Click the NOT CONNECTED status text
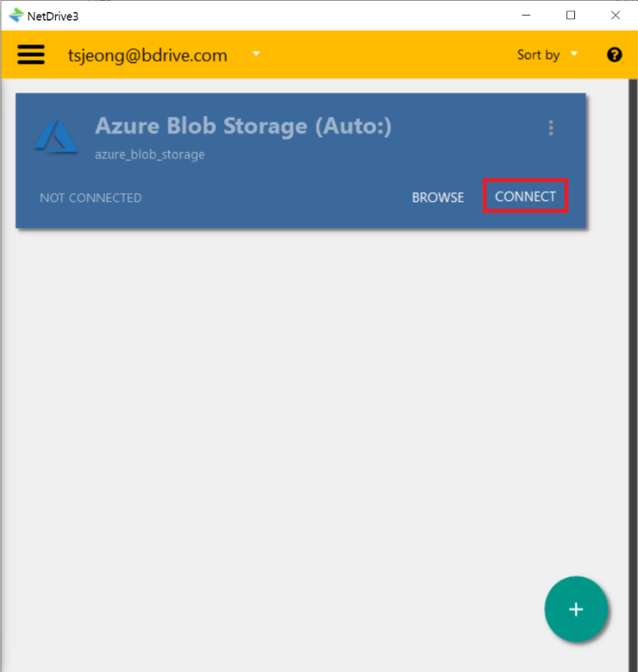The image size is (638, 672). pyautogui.click(x=91, y=198)
